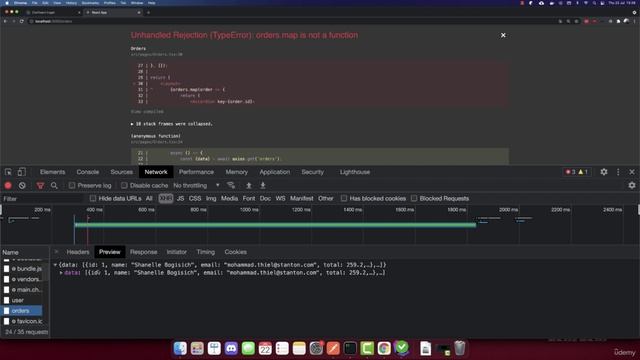This screenshot has width=640, height=360.
Task: Show All request types
Action: pos(149,198)
